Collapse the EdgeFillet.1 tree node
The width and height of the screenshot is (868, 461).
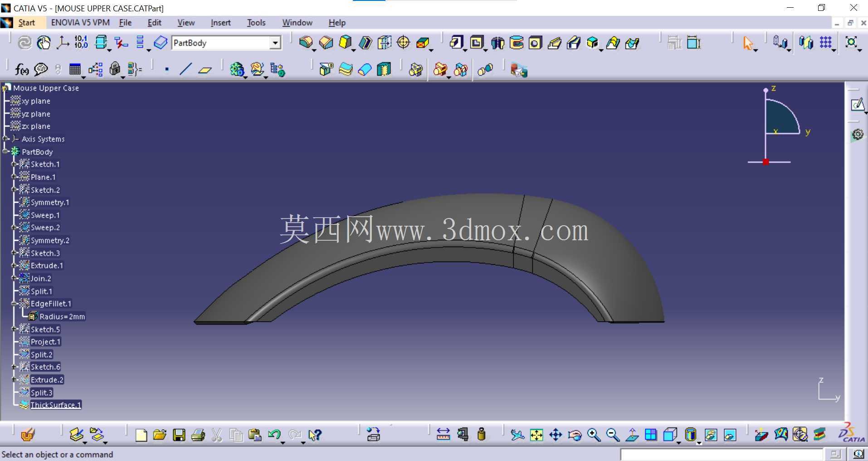pos(14,303)
